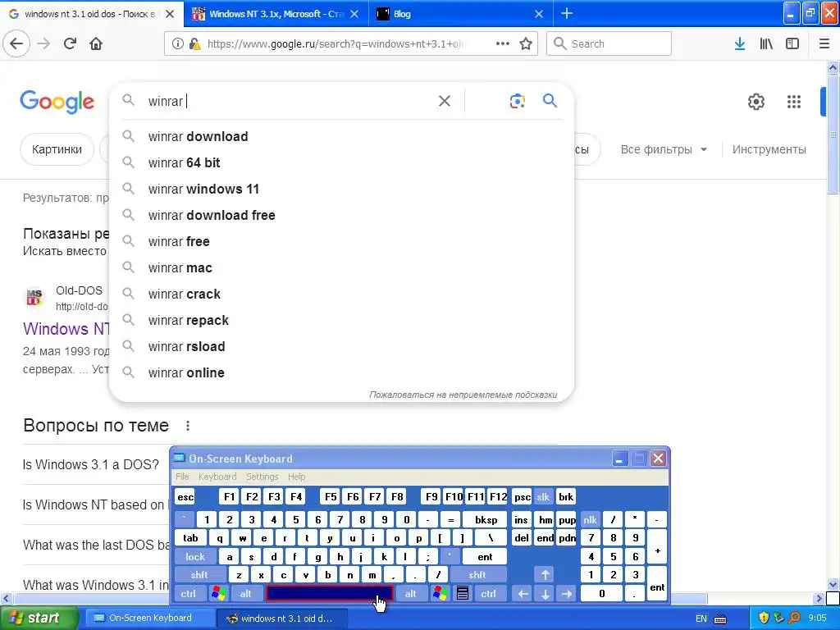Switch to the Windows NT 3.1x, Microsoft tab

click(276, 14)
